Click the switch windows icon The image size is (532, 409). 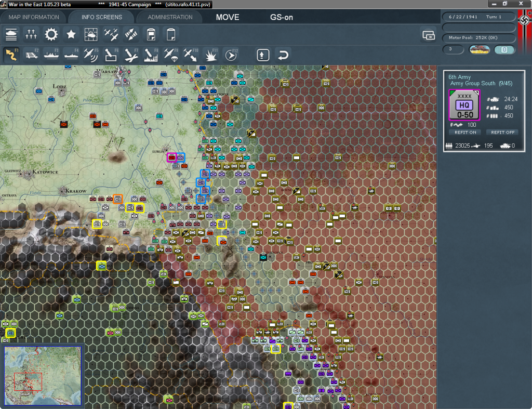[x=429, y=35]
